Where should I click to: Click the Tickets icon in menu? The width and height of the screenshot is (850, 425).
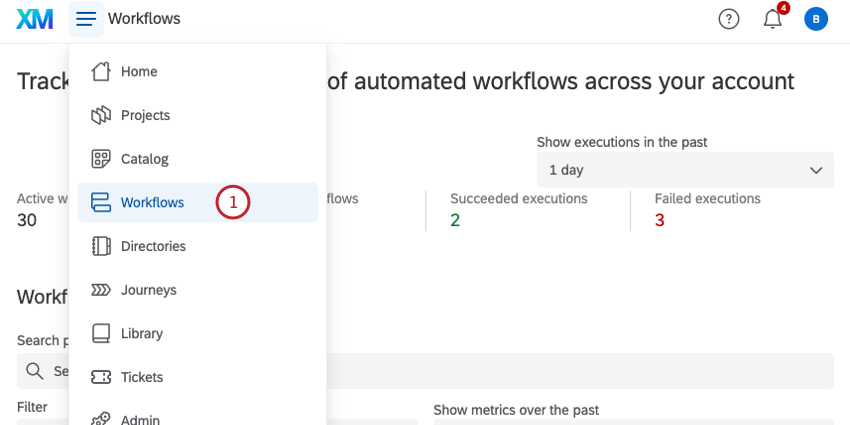pyautogui.click(x=101, y=377)
